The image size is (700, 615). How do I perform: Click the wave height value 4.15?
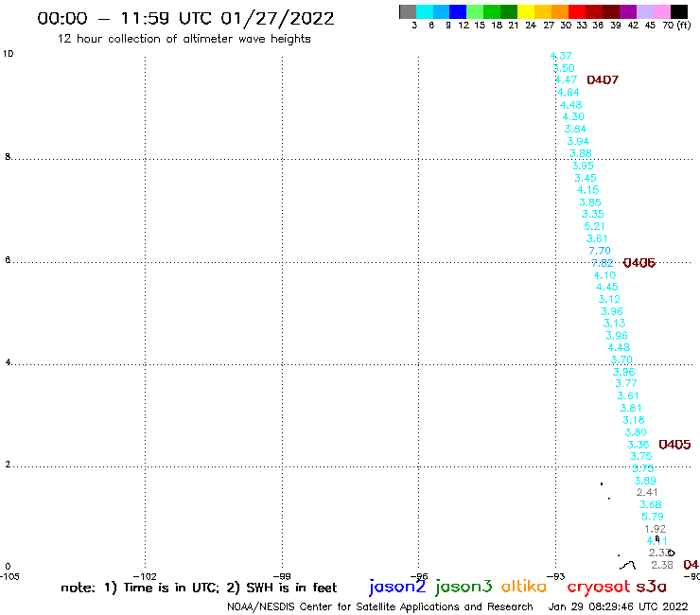tap(588, 190)
